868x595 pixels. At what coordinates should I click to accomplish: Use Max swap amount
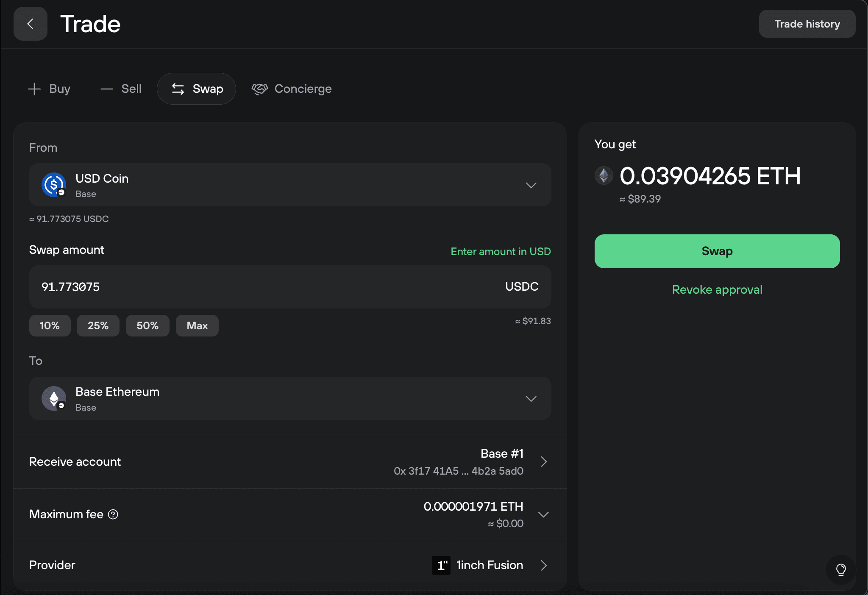pos(197,325)
